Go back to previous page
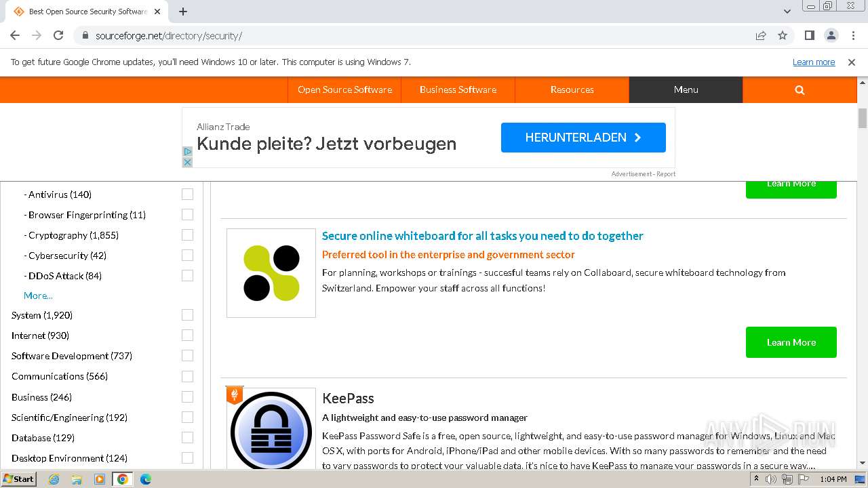The width and height of the screenshot is (868, 488). (x=15, y=35)
